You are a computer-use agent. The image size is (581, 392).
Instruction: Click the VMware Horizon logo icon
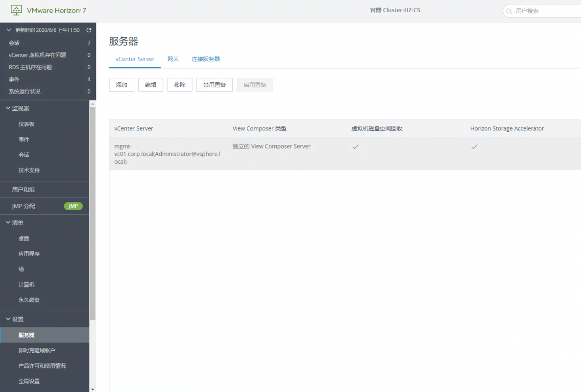tap(16, 10)
